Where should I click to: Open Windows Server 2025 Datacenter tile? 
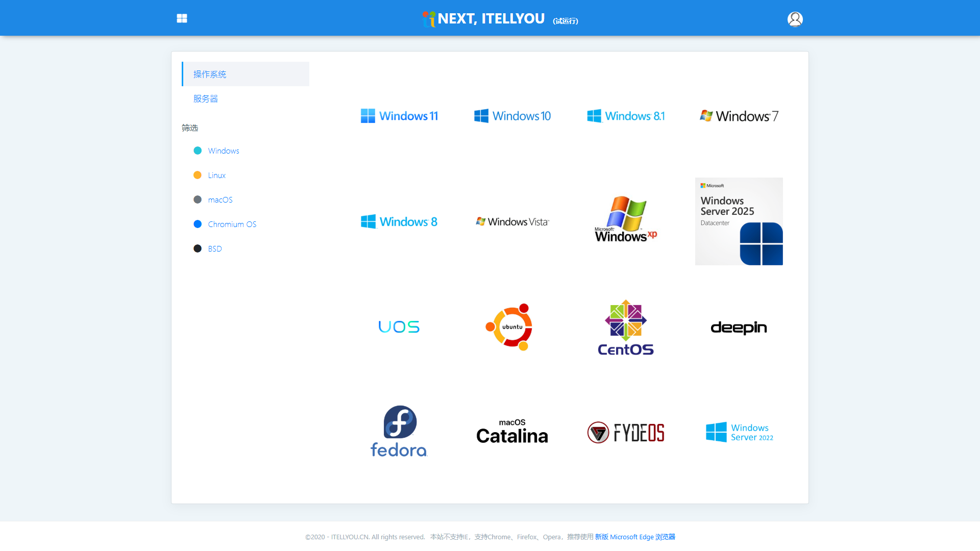(x=739, y=221)
